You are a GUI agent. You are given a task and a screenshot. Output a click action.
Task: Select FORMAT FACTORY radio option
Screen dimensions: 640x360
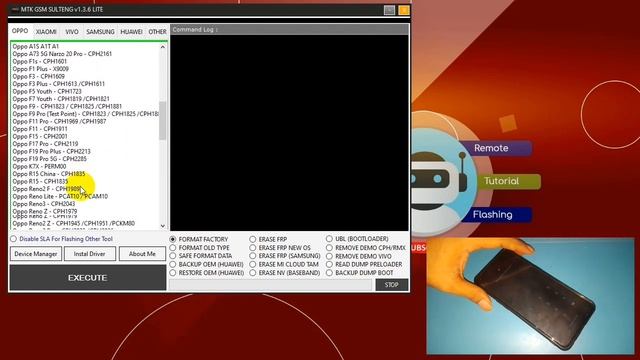[x=199, y=239]
